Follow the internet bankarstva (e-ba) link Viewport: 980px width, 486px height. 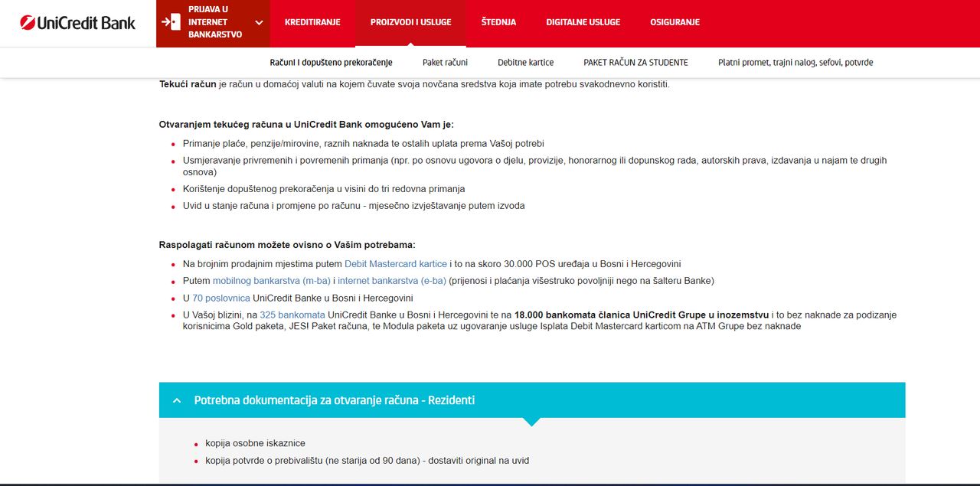[x=392, y=281]
